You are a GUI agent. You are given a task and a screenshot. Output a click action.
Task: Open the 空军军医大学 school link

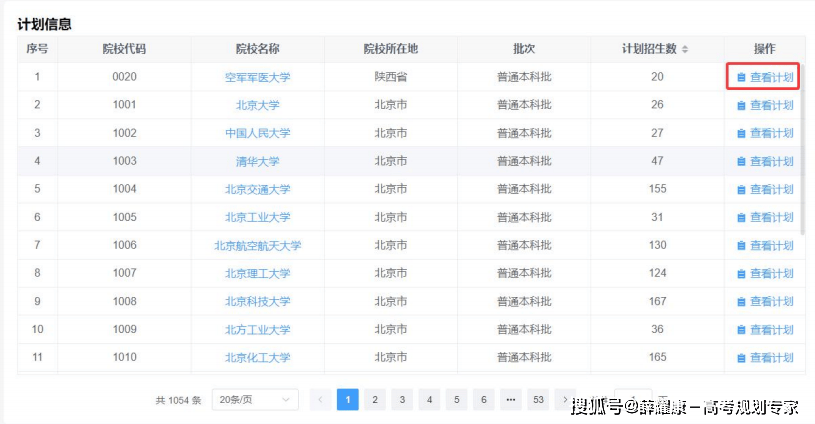[258, 77]
